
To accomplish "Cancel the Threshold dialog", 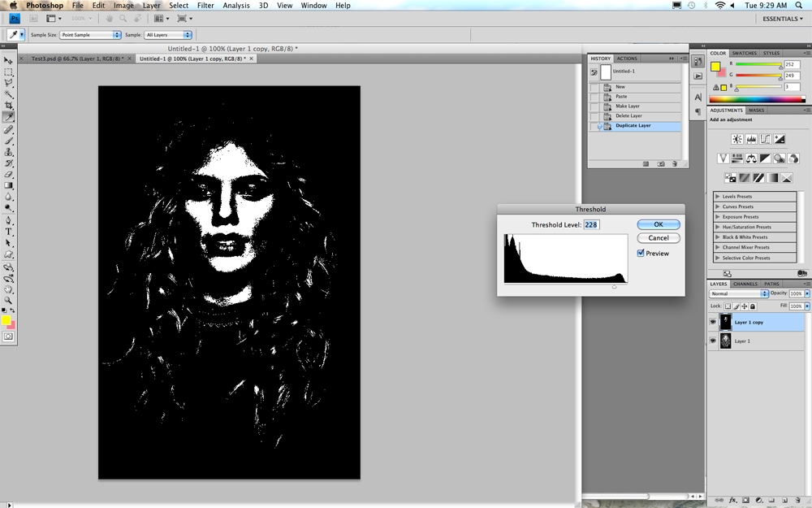I will (x=659, y=238).
